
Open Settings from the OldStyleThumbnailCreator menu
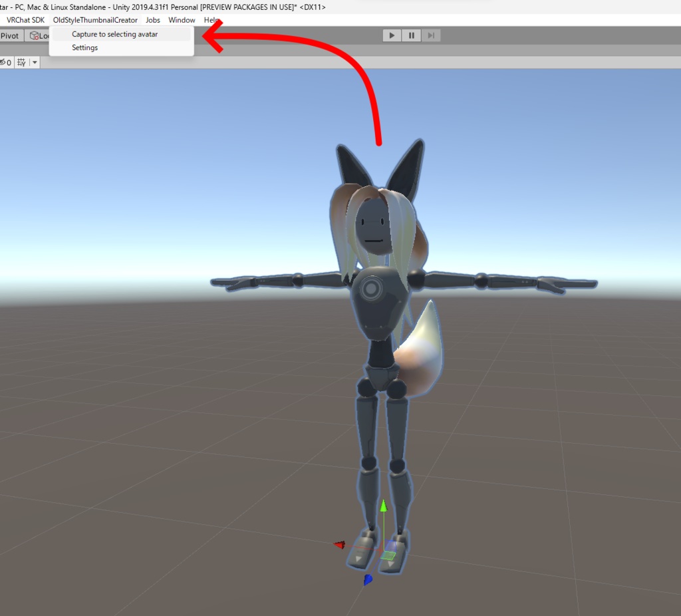coord(84,47)
